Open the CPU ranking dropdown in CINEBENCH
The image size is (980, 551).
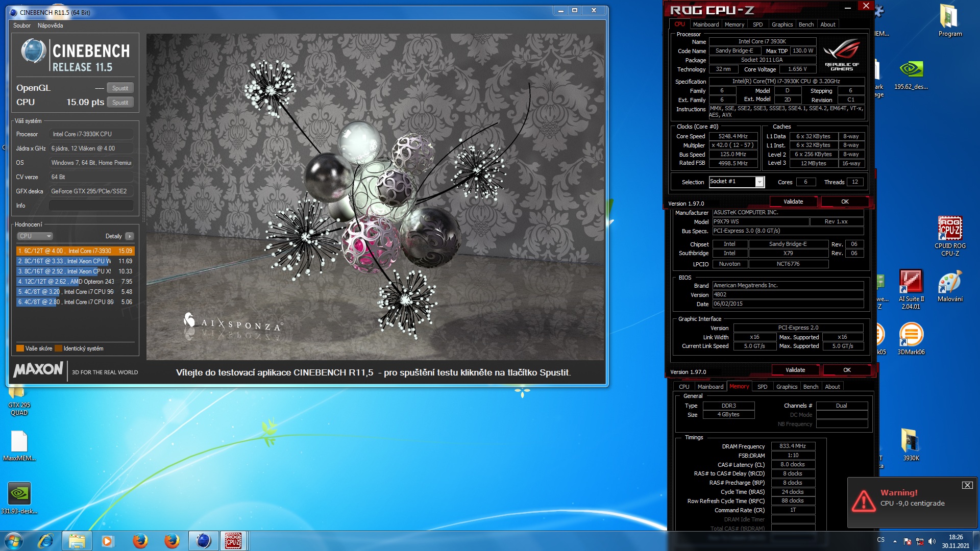(35, 236)
